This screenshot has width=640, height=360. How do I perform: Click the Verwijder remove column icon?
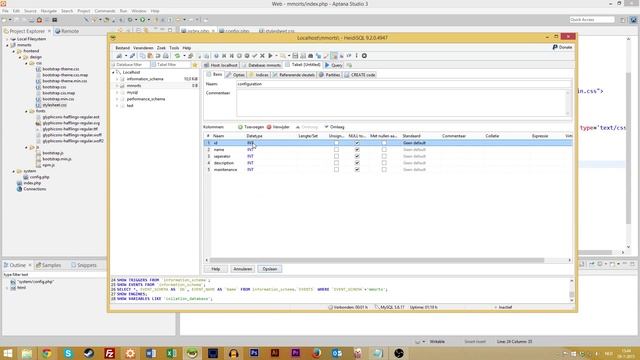pos(269,127)
